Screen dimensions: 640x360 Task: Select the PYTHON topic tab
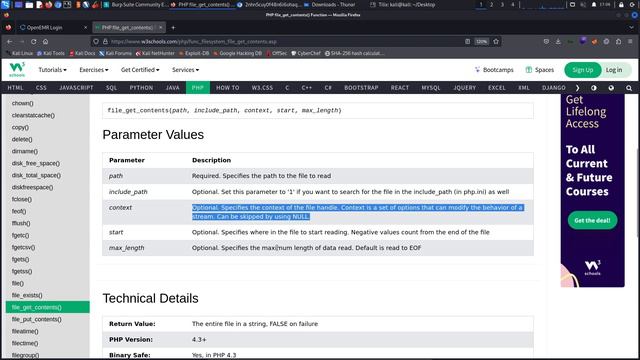point(141,88)
